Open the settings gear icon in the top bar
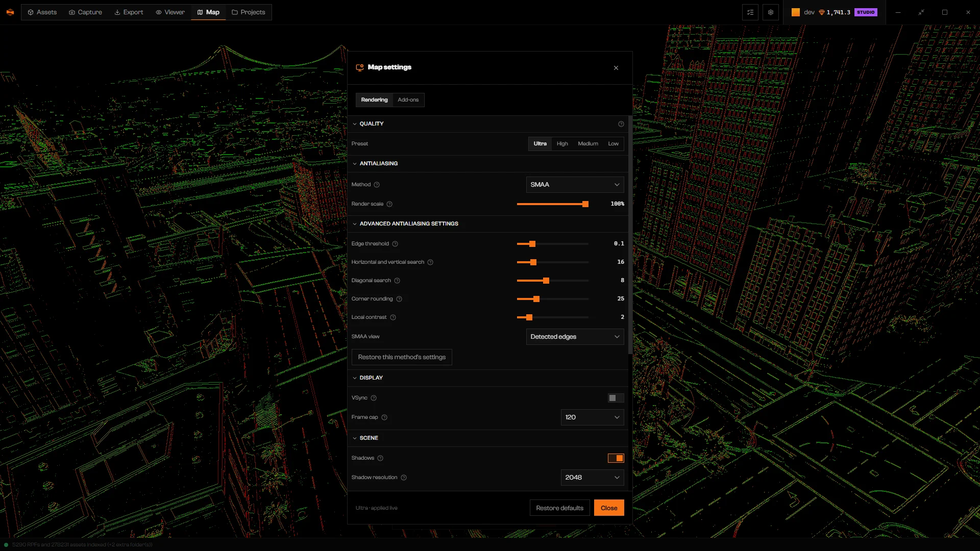Image resolution: width=980 pixels, height=551 pixels. click(x=771, y=12)
